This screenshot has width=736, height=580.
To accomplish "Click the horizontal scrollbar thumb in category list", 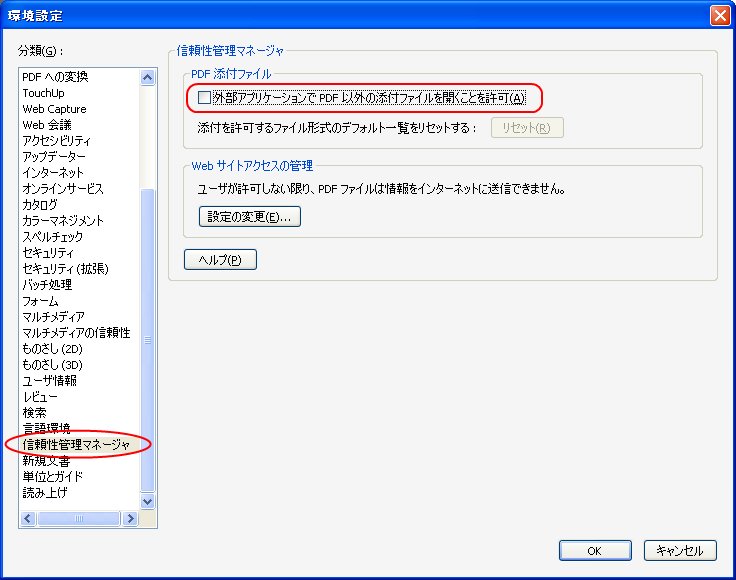I will point(79,519).
